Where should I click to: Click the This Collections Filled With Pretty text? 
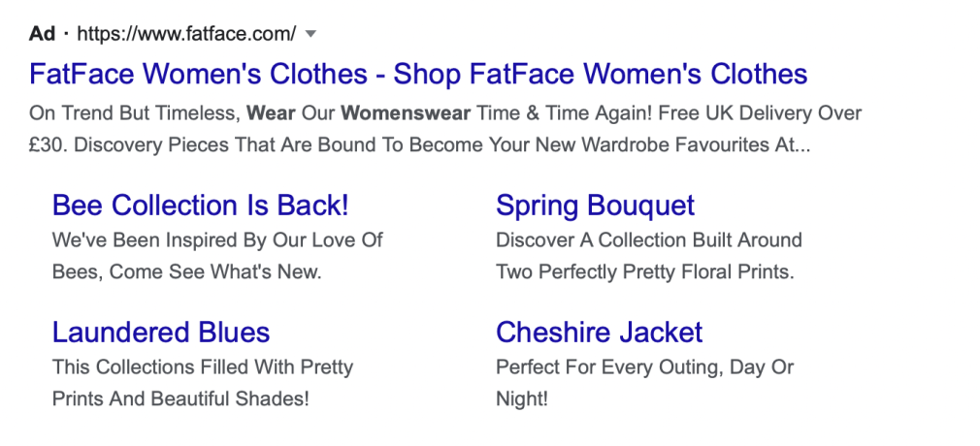[203, 366]
